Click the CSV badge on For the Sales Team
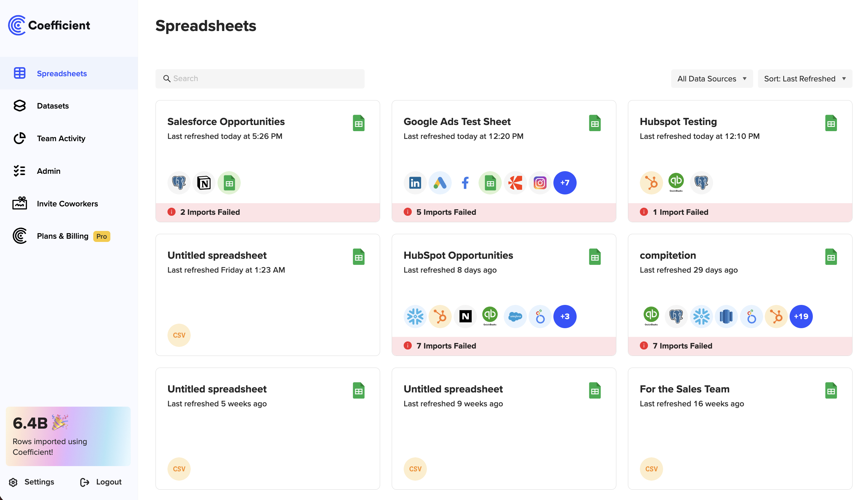The width and height of the screenshot is (868, 500). tap(651, 469)
